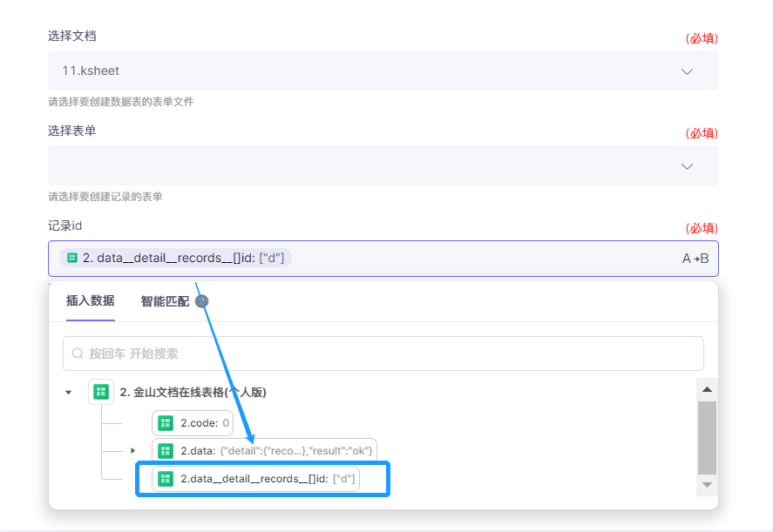The height and width of the screenshot is (532, 773).
Task: Expand the 2.data tree node arrow
Action: 132,451
